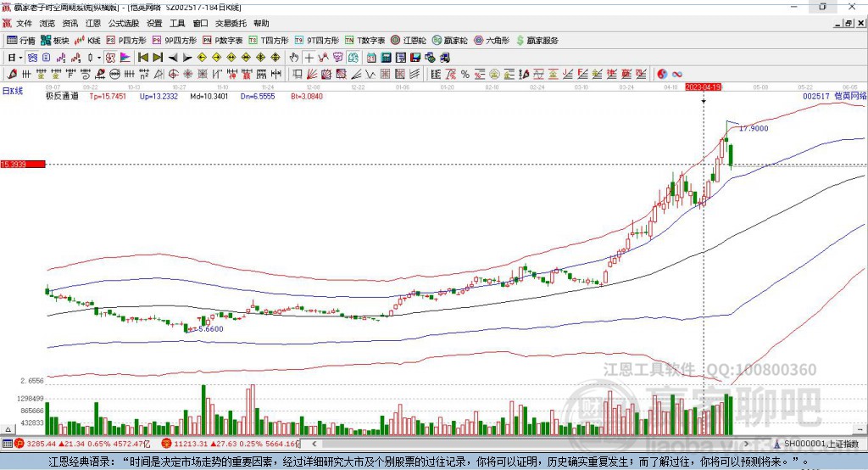Jump to last bar icon
Screen dimensions: 868x470
[x=158, y=58]
